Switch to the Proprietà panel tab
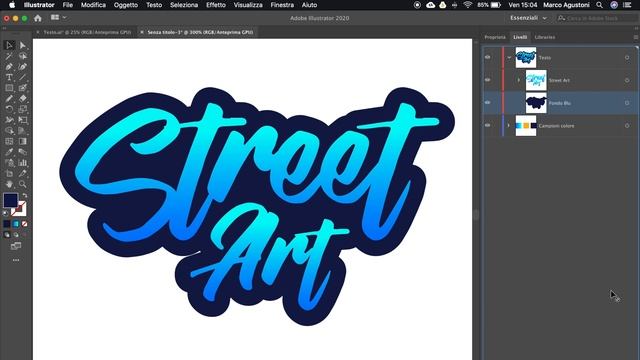 tap(495, 37)
